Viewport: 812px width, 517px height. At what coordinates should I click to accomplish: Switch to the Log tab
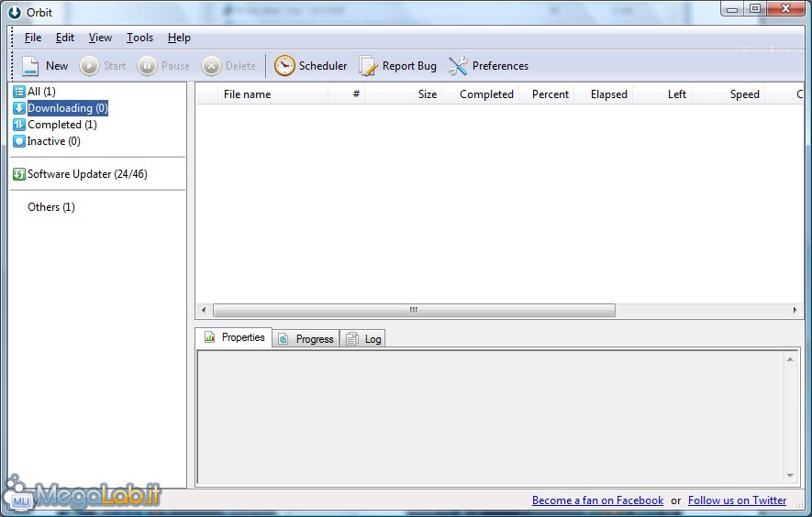(x=364, y=339)
